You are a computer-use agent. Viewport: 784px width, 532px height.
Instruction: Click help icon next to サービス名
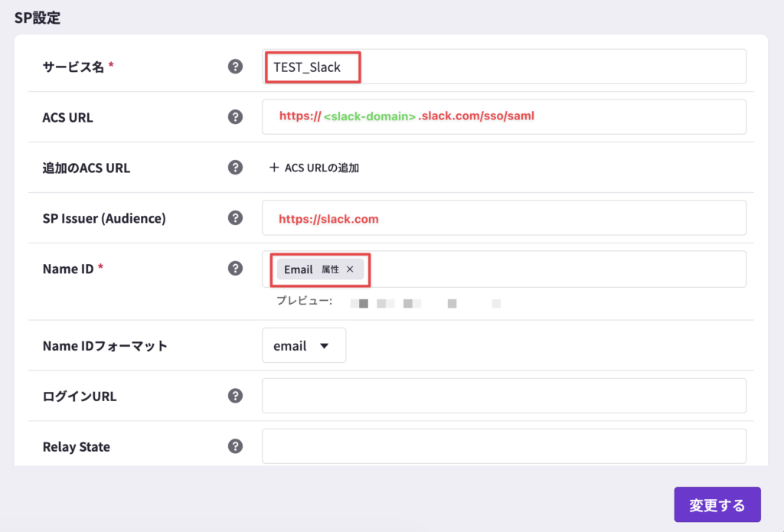[235, 67]
